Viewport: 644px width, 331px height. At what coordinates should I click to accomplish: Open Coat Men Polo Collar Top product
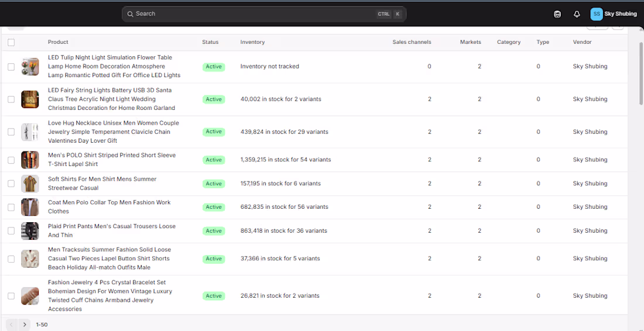coord(109,207)
